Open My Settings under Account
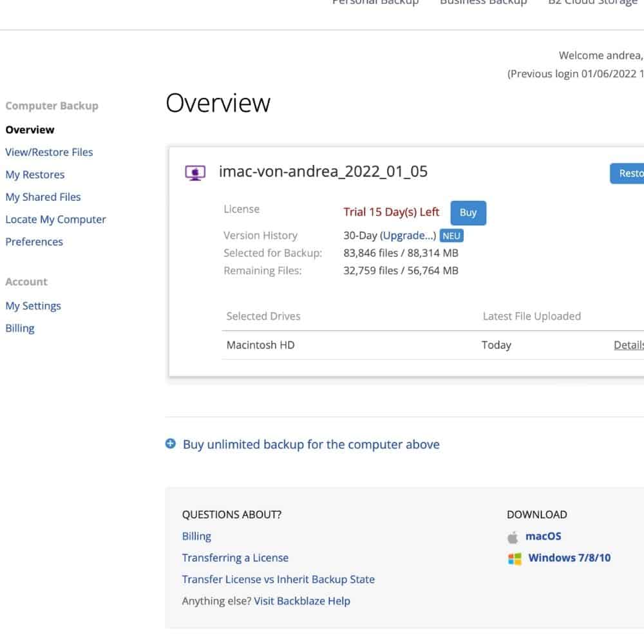 pos(33,306)
